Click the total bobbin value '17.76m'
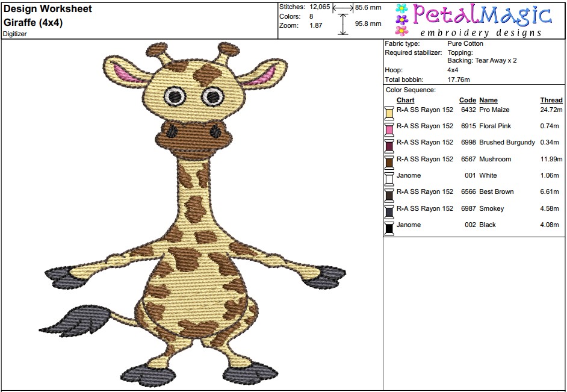Viewport: 567px width, 392px height. coord(459,79)
